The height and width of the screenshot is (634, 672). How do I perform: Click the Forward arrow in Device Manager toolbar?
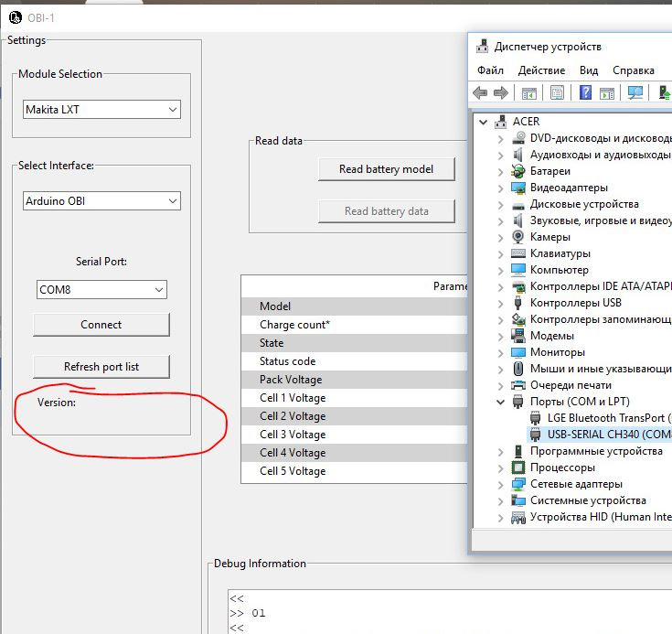point(500,93)
